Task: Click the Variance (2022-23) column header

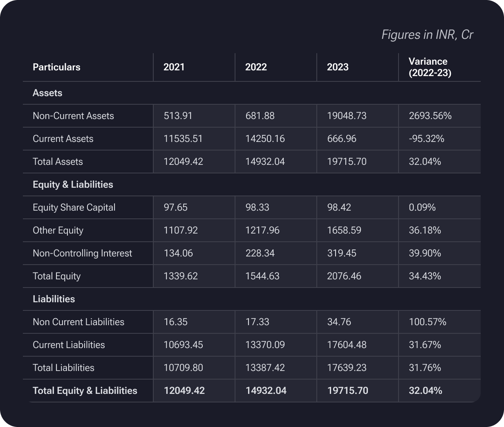Action: [x=430, y=67]
